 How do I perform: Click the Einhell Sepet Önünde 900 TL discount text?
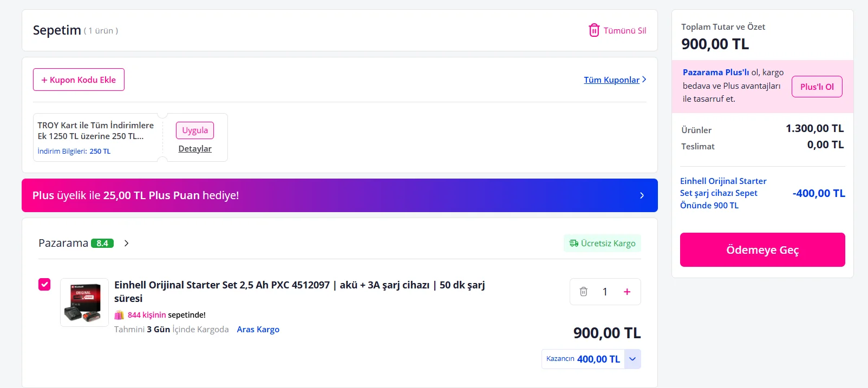point(723,193)
